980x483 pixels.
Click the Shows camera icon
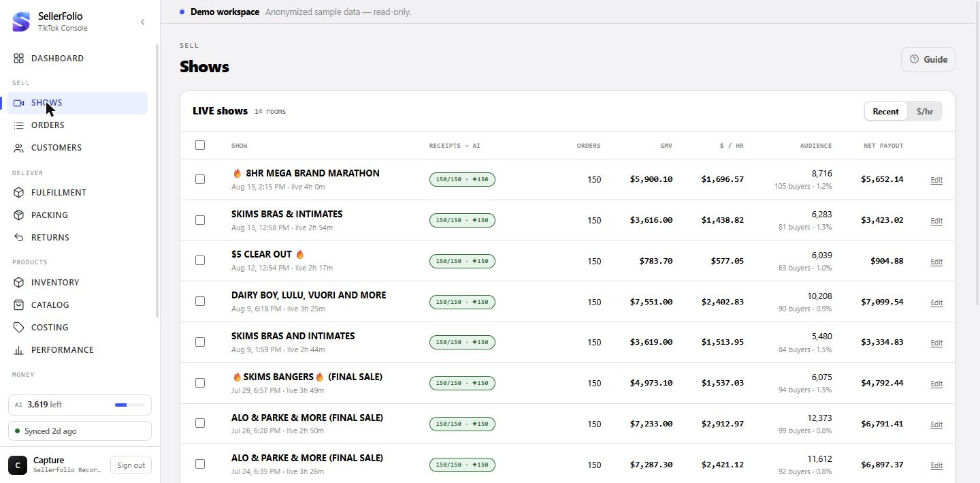(19, 103)
